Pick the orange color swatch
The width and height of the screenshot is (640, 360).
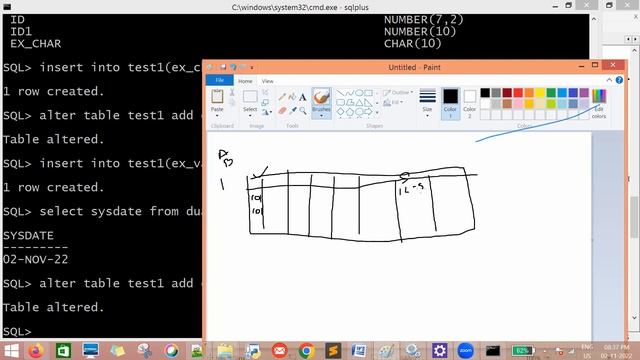(x=529, y=93)
